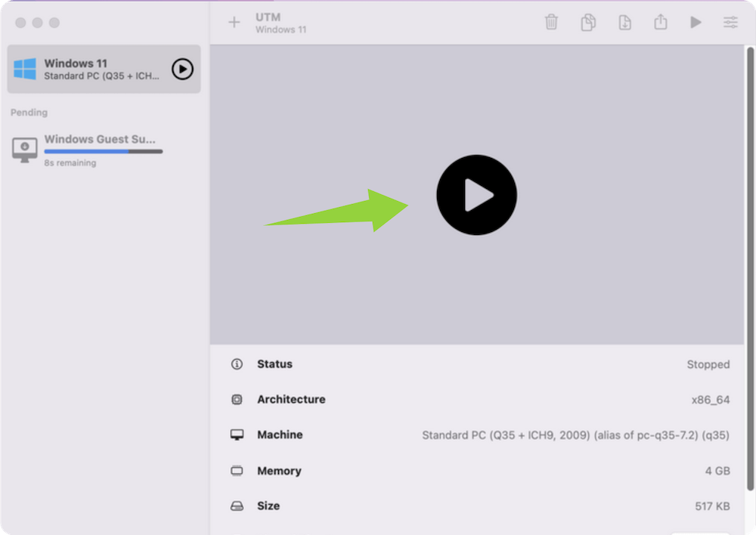Click the guest support download progress bar

[103, 152]
